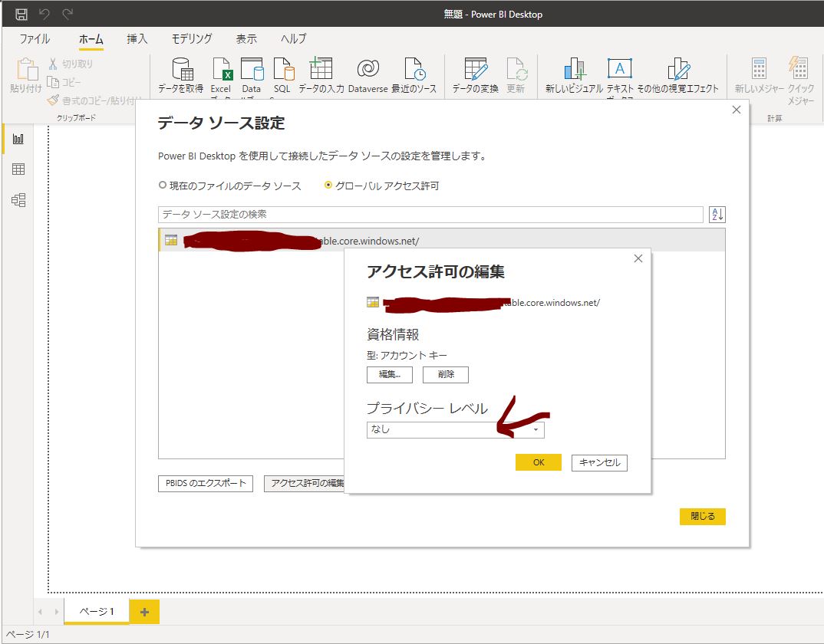Screen dimensions: 824x644
Task: Open the 最近のソース recent sources dropdown
Action: tap(414, 74)
